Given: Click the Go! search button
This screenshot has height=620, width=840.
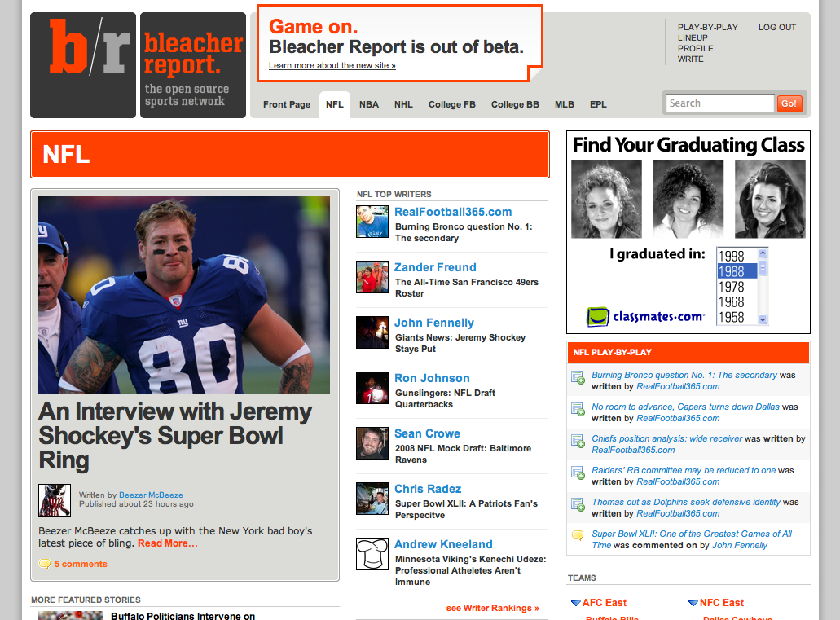Looking at the screenshot, I should [789, 103].
